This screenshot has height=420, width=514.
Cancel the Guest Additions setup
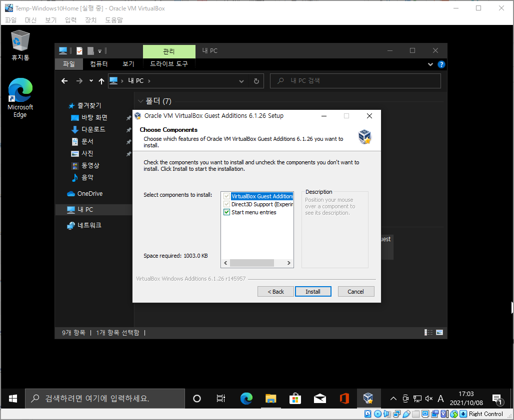point(355,291)
